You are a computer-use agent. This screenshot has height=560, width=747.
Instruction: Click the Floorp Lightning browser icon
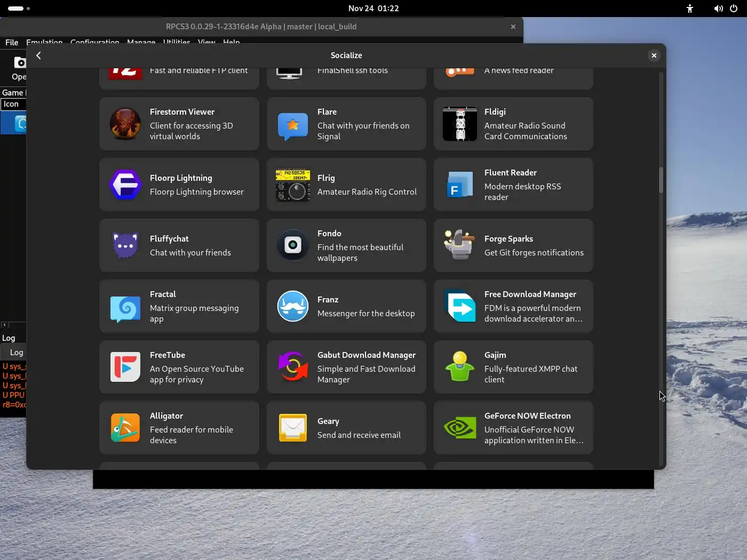pyautogui.click(x=125, y=185)
